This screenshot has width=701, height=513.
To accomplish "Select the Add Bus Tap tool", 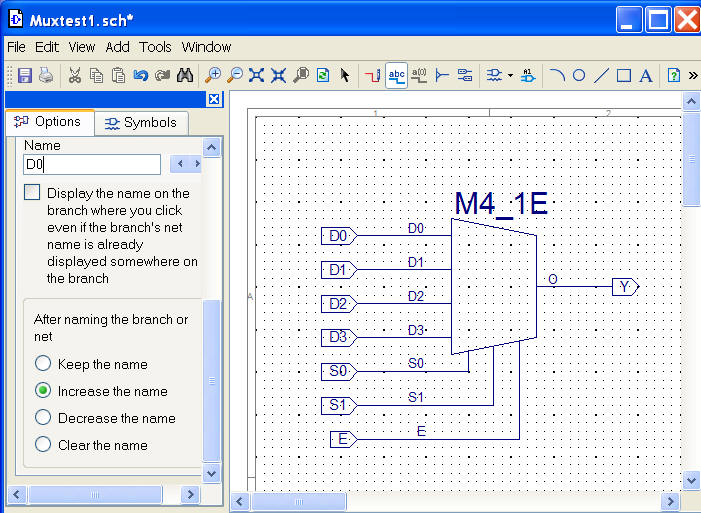I will [442, 75].
